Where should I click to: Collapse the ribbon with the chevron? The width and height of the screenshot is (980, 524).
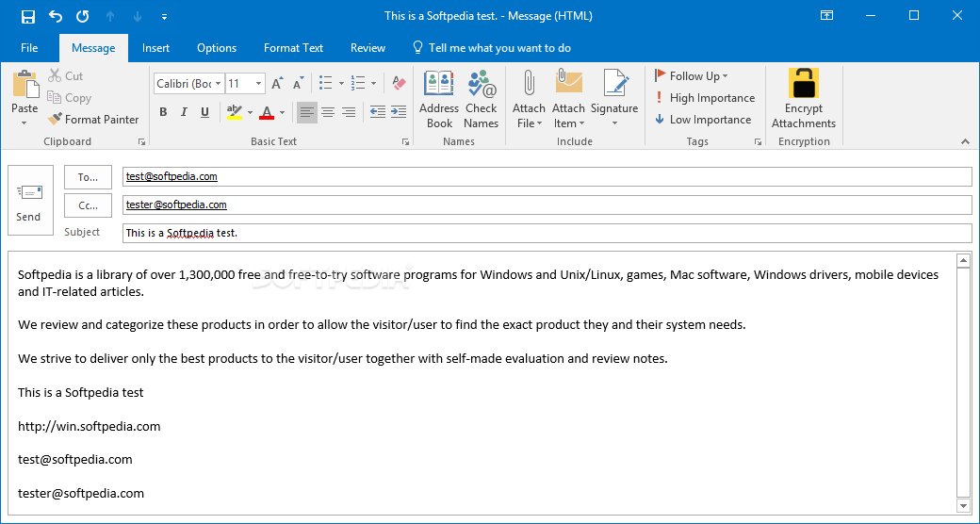tap(965, 142)
